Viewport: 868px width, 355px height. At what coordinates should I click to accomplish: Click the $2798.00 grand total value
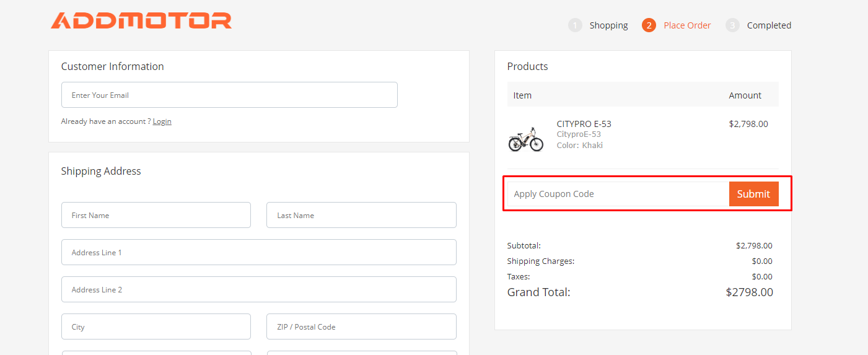[750, 292]
